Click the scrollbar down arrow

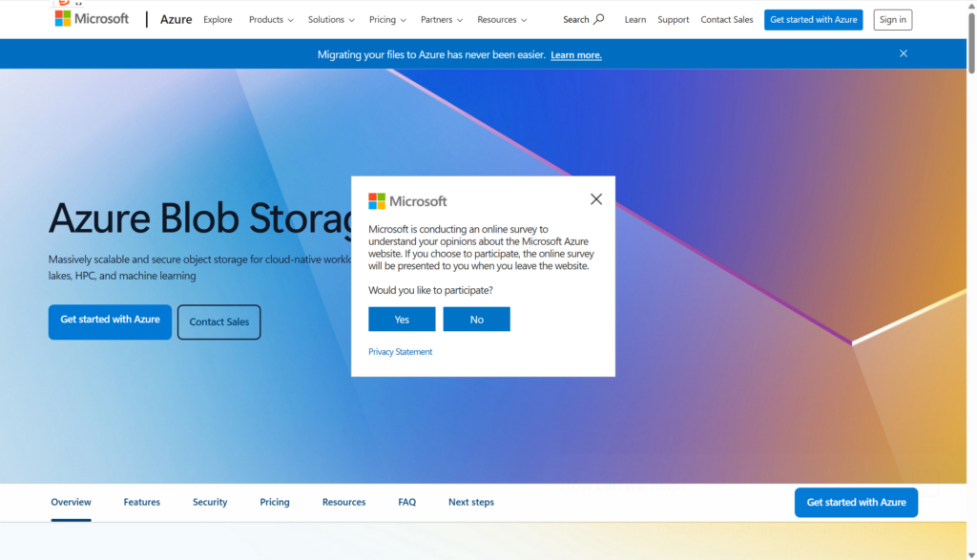(x=971, y=555)
